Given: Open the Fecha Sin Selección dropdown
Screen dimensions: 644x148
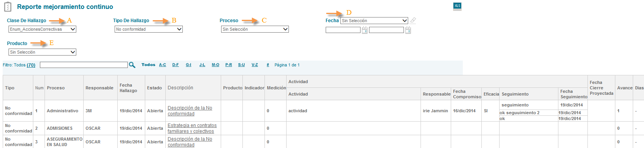Looking at the screenshot, I should 374,21.
